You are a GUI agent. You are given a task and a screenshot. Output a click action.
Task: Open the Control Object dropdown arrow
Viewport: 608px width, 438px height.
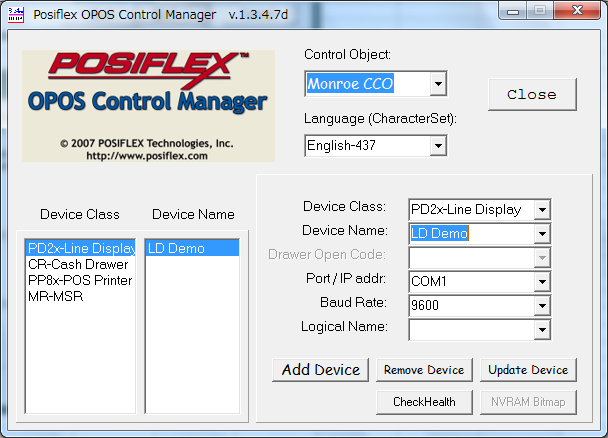(438, 83)
